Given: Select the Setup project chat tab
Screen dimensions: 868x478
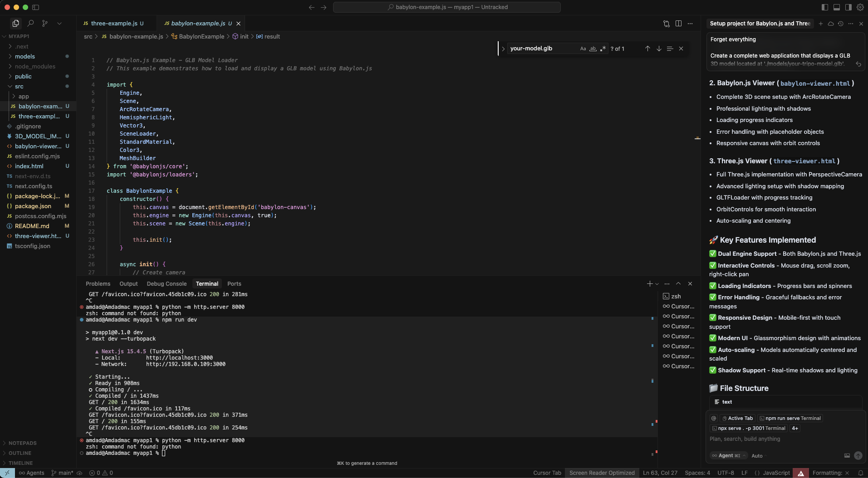Looking at the screenshot, I should pos(760,24).
